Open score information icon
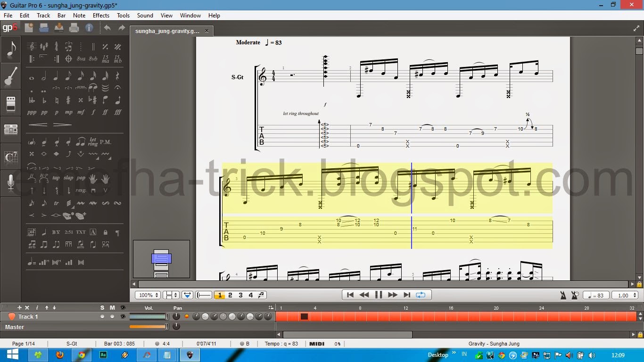Viewport: 644px width, 362px height. coord(89,28)
